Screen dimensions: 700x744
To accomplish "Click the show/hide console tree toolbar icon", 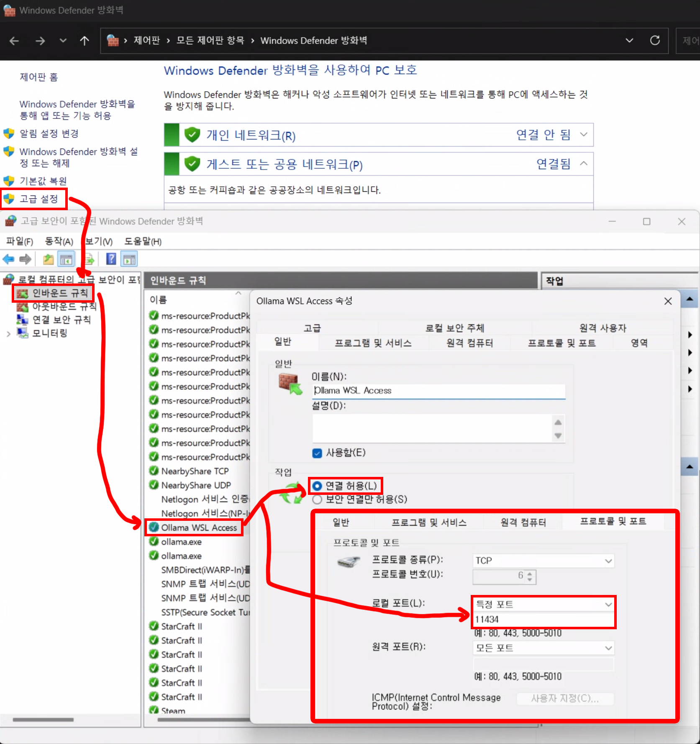I will click(66, 260).
